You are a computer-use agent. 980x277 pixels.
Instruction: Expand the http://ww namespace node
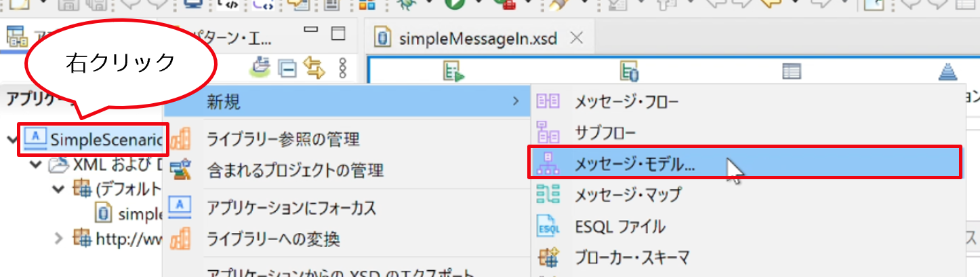(59, 238)
